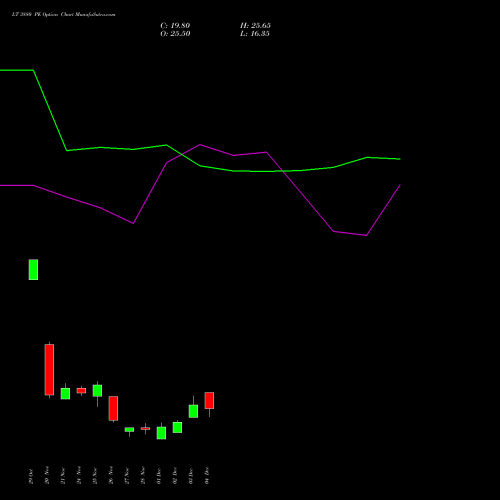This screenshot has width=500, height=500.
Task: Click the close value C: 19.80
Action: [175, 26]
